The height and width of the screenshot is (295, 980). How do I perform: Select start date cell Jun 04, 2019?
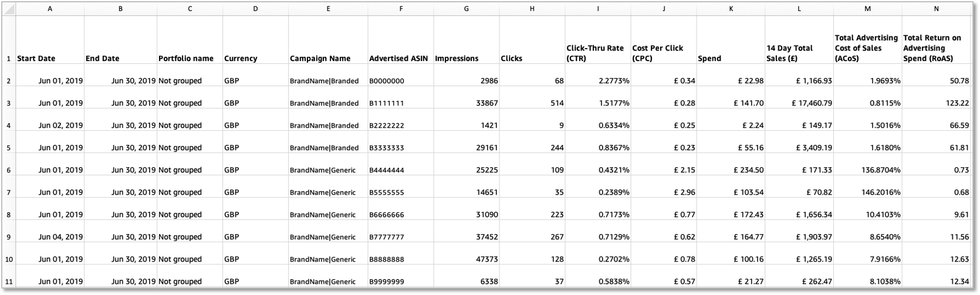[60, 237]
